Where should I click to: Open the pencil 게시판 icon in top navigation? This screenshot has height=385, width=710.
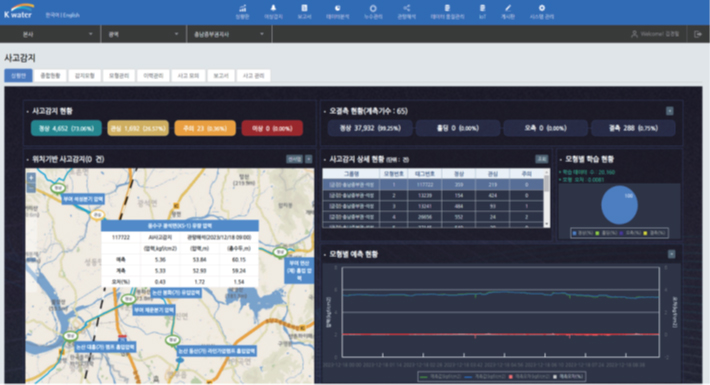[508, 8]
